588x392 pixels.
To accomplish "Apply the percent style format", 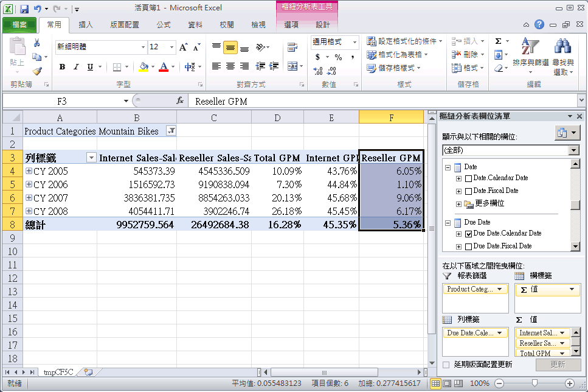I will click(x=338, y=57).
